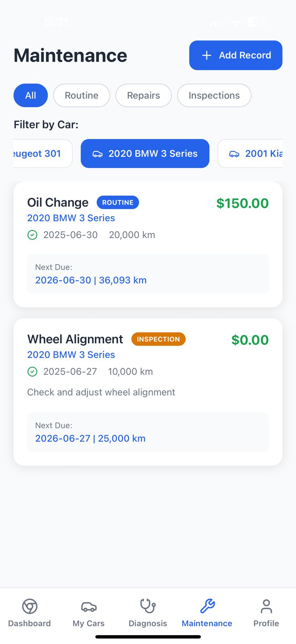Select the Inspections filter chip

tap(214, 95)
